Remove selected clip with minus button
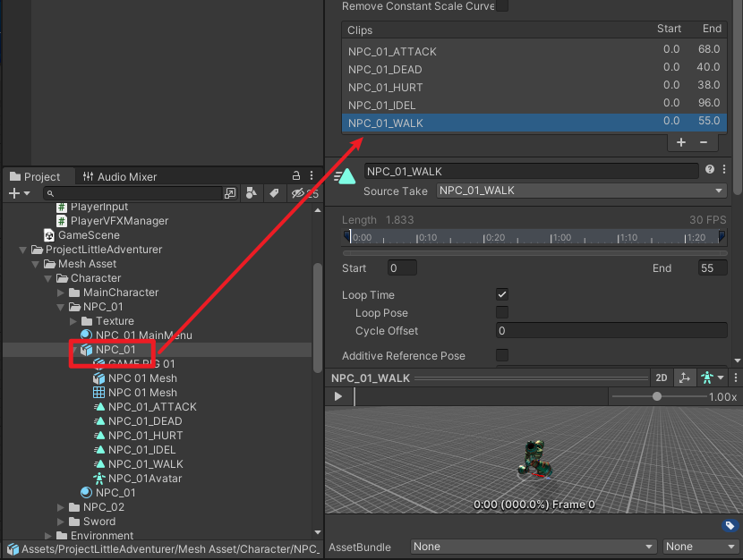This screenshot has width=743, height=560. tap(704, 142)
